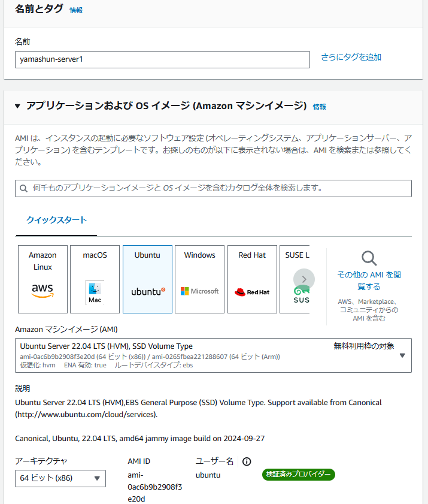Select the Windows tile
Screen dimensions: 428x504
199,279
